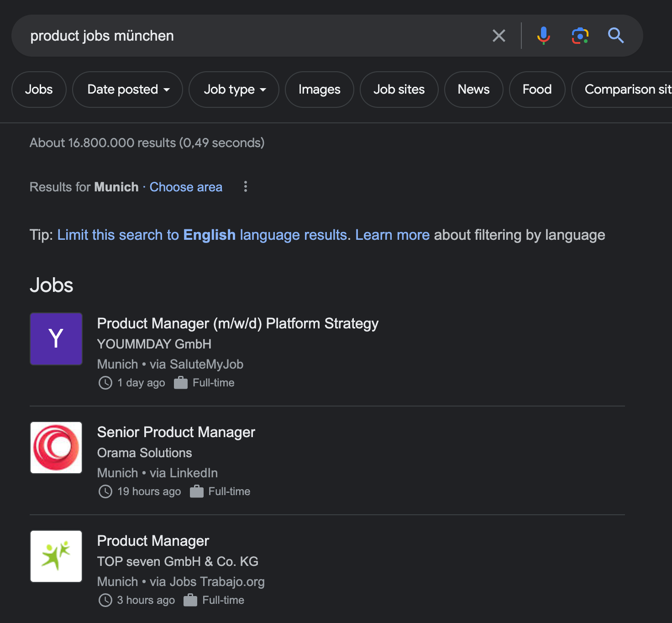Click the clock icon beside 19 hours ago
The image size is (672, 623).
(105, 491)
